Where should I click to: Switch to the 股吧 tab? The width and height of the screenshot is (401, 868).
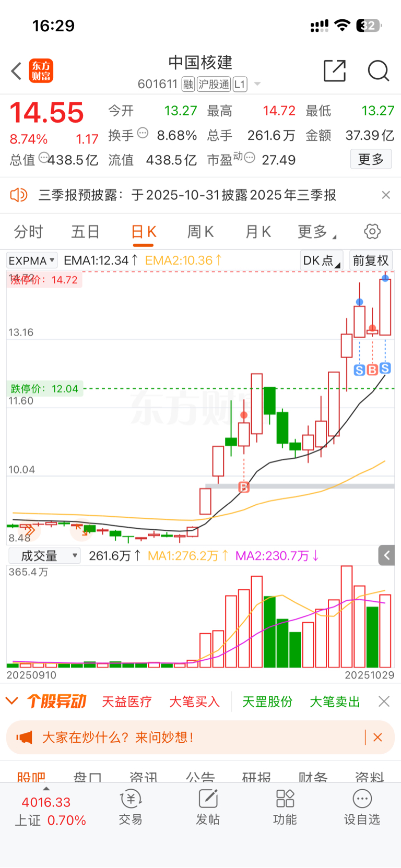[x=31, y=777]
